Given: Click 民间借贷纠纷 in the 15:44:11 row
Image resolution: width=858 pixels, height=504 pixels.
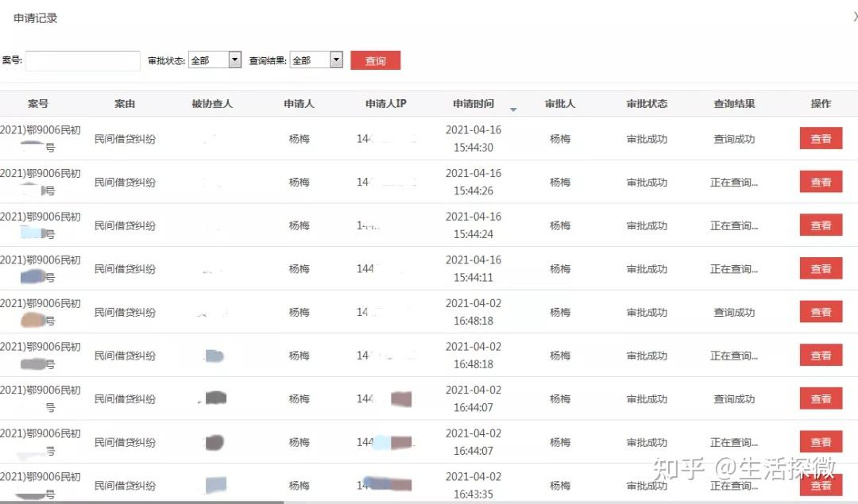Looking at the screenshot, I should 125,269.
